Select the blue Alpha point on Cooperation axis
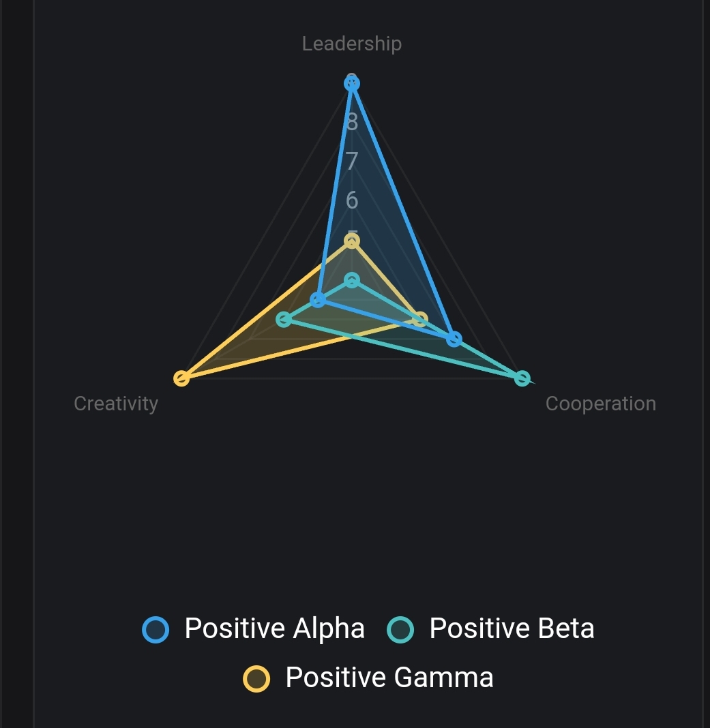This screenshot has width=710, height=728. 454,339
